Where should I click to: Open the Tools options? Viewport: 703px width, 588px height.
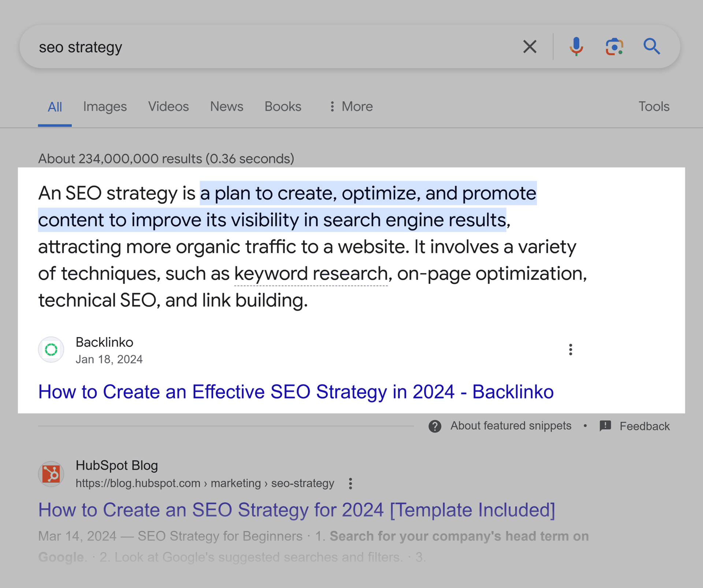click(x=654, y=106)
